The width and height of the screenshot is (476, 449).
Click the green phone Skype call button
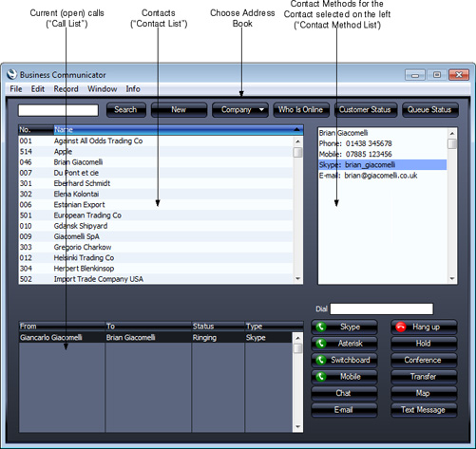click(x=344, y=327)
